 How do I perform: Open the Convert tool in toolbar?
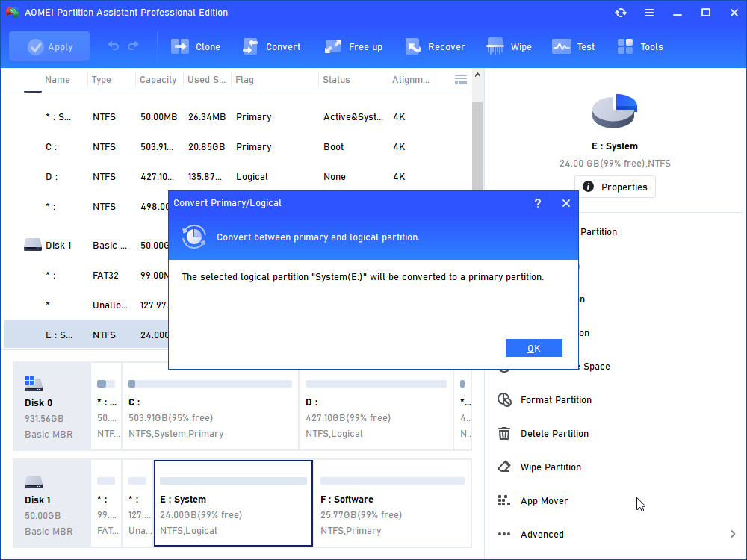tap(250, 46)
